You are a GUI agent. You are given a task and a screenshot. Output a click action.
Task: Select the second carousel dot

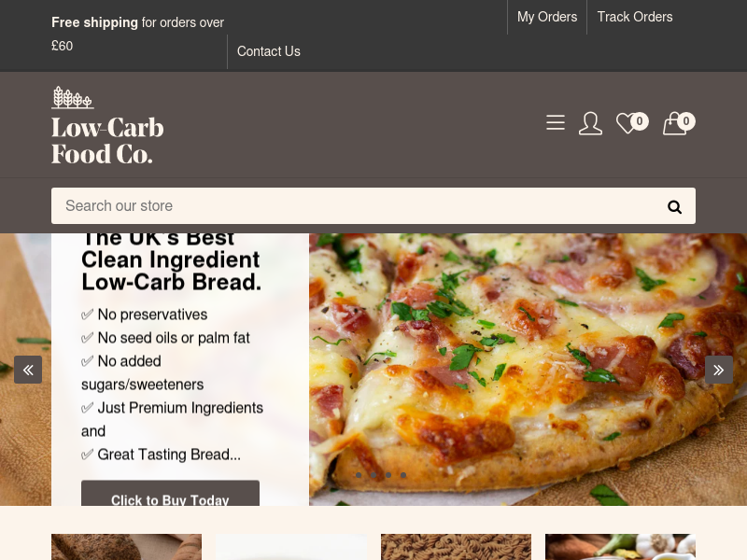[373, 475]
